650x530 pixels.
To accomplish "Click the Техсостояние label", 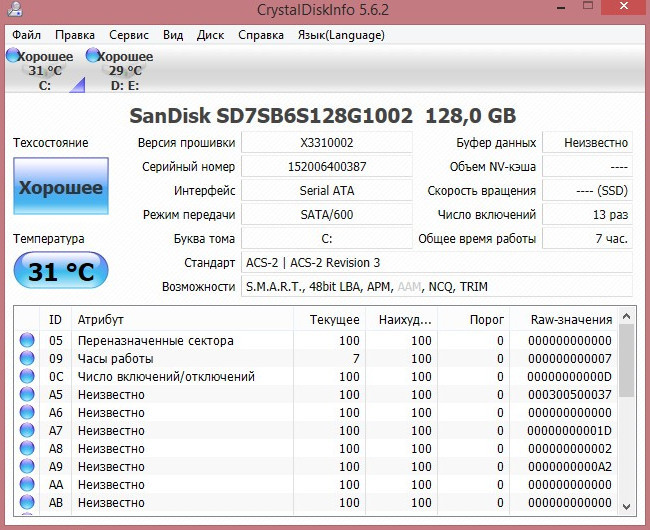I will point(51,143).
